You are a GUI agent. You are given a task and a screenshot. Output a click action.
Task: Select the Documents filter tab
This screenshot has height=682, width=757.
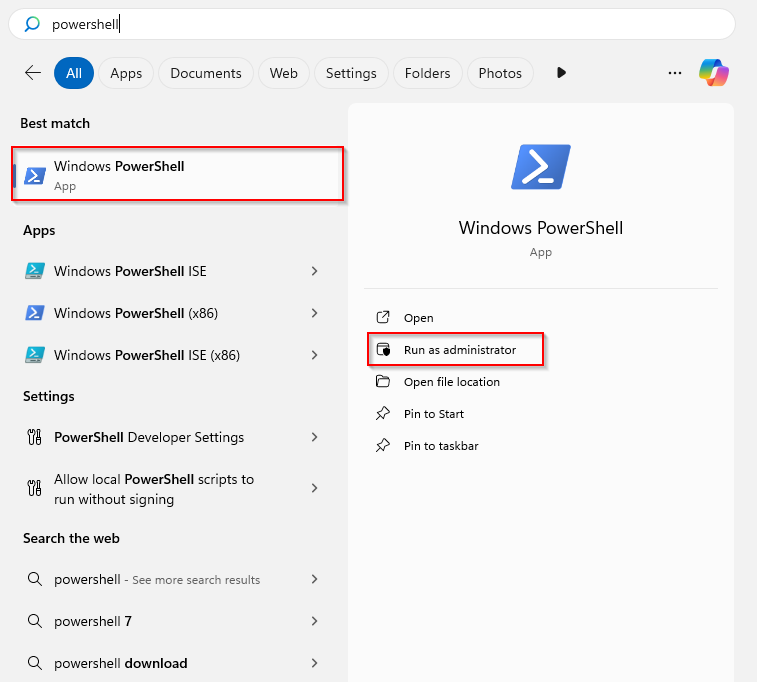coord(206,73)
